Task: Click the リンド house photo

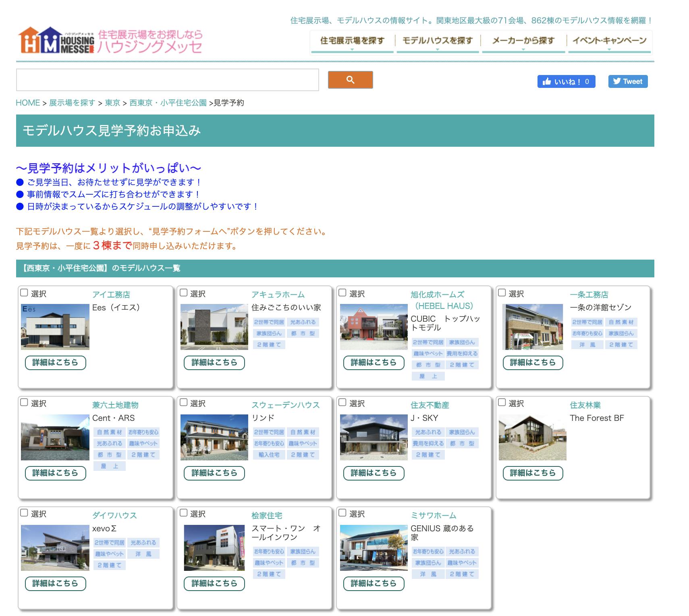Action: (x=214, y=437)
